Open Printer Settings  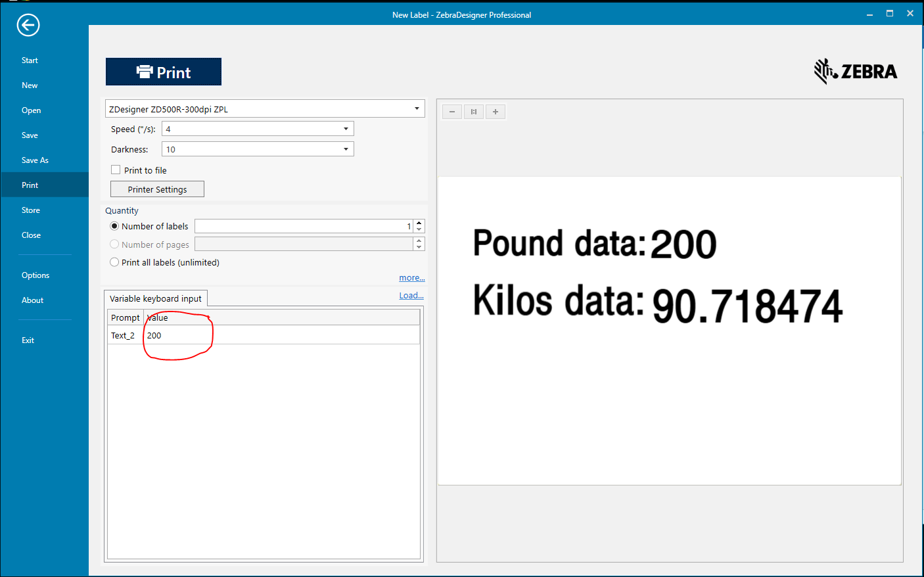(x=157, y=189)
